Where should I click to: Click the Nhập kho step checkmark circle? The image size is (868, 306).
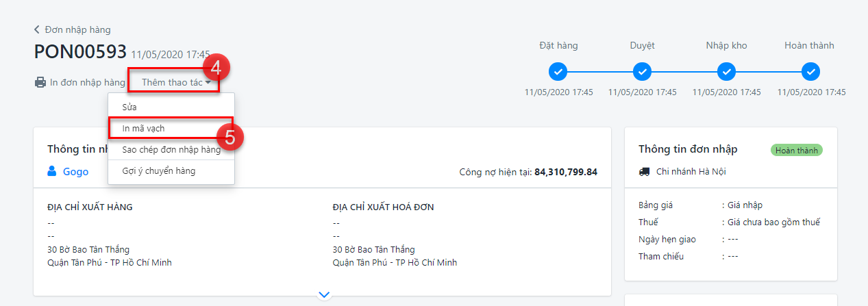pos(726,71)
